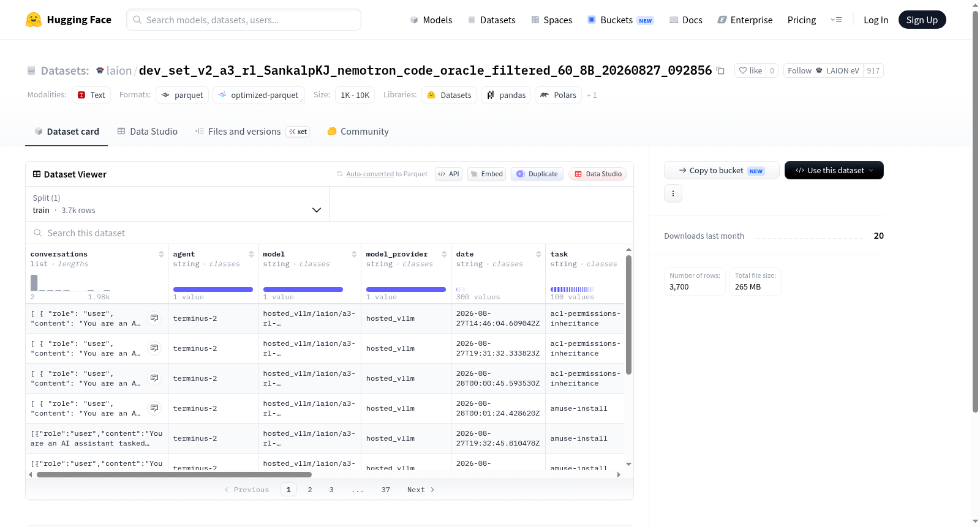Expand conversation in the 2026-08-28T00:01:24 row
Screen dimensions: 980x527
point(154,408)
